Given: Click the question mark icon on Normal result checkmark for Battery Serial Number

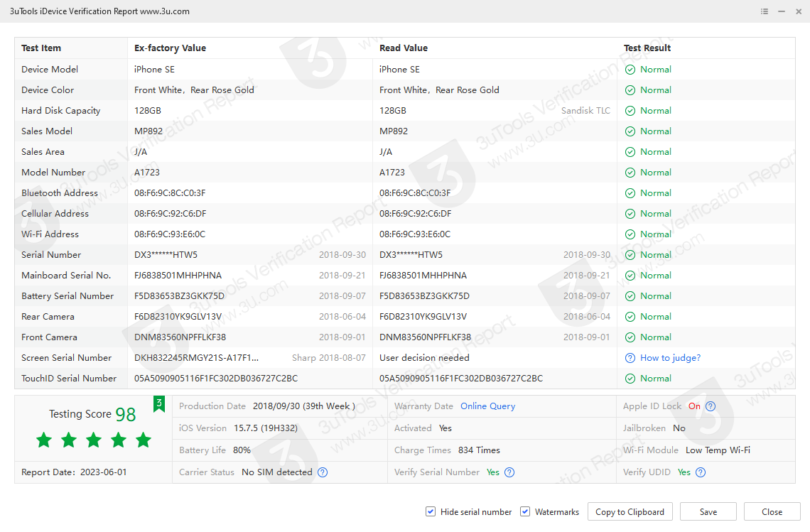Looking at the screenshot, I should point(630,295).
